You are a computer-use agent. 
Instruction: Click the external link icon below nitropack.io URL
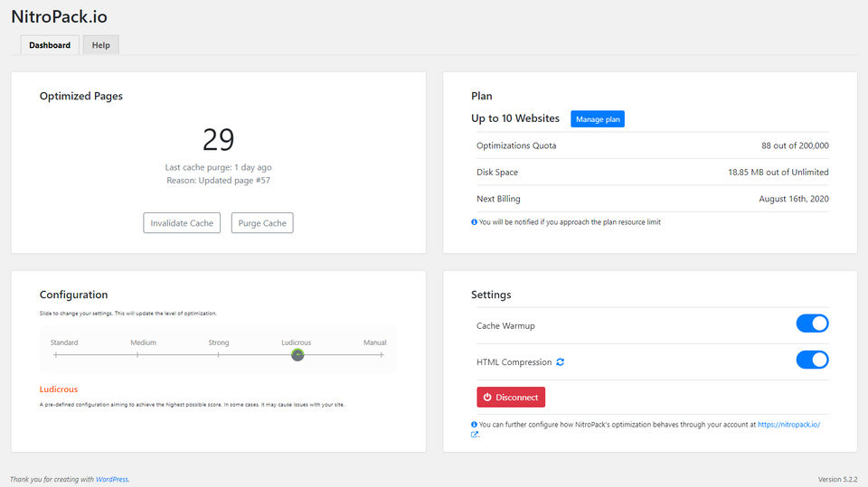coord(475,435)
